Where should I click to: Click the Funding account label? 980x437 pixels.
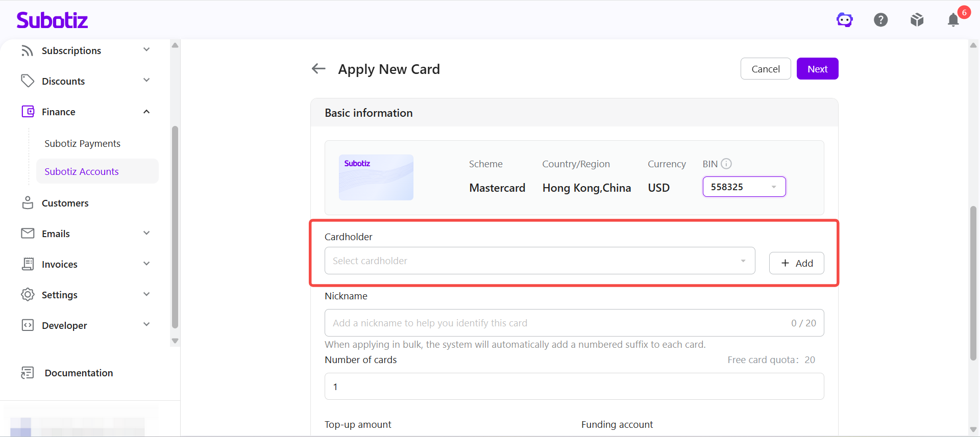617,424
